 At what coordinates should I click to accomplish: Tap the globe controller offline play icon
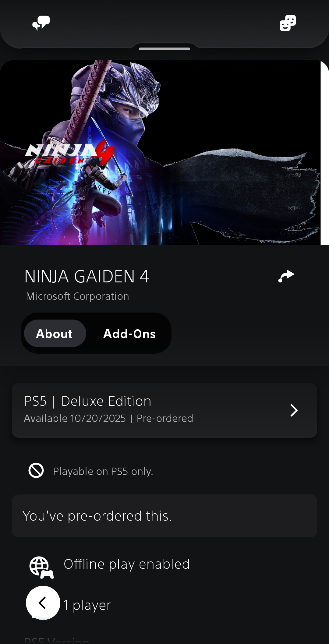(x=41, y=567)
